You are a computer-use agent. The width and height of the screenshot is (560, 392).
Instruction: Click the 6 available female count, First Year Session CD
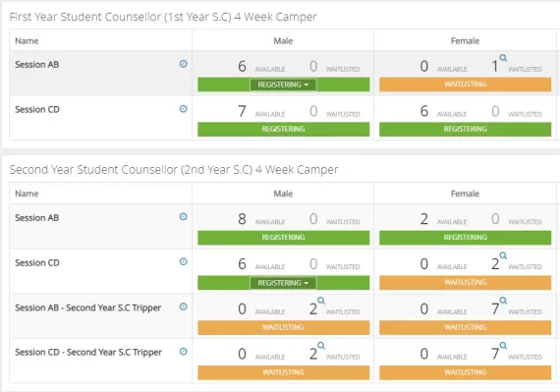pyautogui.click(x=423, y=111)
